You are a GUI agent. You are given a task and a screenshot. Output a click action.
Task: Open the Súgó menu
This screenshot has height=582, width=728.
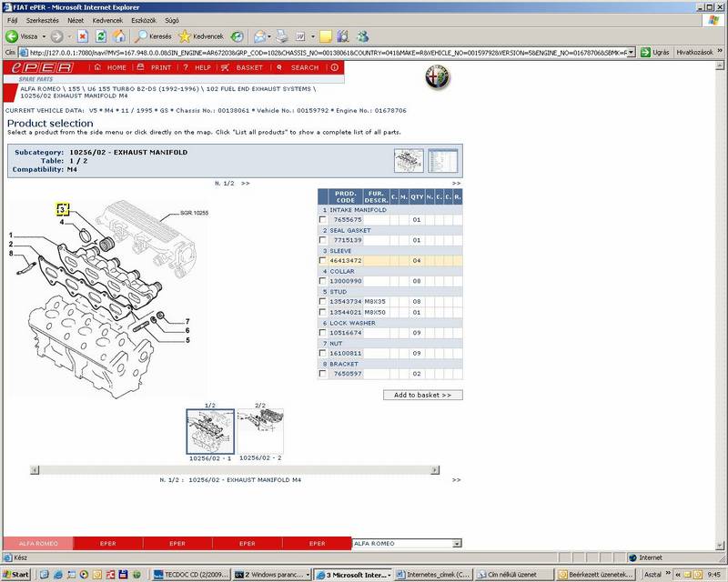(172, 20)
